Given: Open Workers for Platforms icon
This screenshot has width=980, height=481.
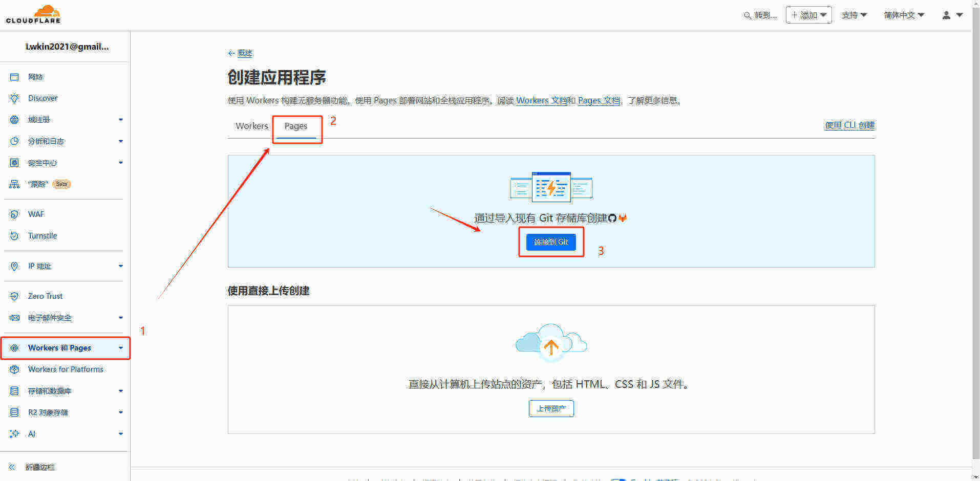Looking at the screenshot, I should (x=14, y=369).
